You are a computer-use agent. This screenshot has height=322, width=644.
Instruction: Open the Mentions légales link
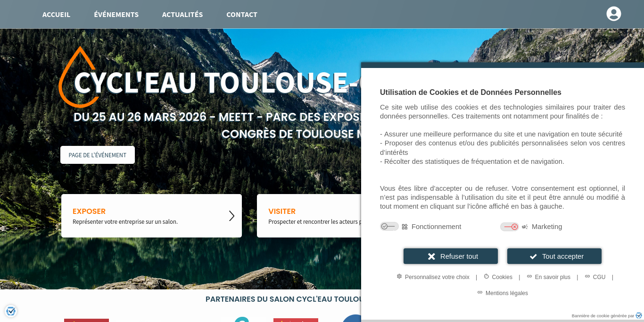point(506,293)
